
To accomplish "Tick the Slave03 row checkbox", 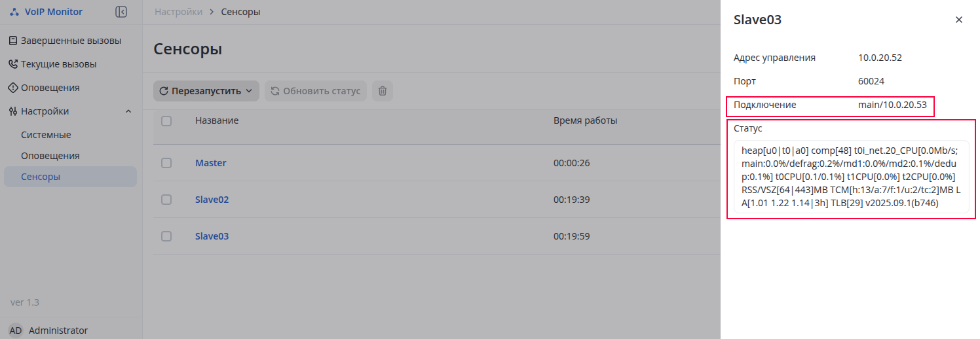I will pyautogui.click(x=166, y=236).
